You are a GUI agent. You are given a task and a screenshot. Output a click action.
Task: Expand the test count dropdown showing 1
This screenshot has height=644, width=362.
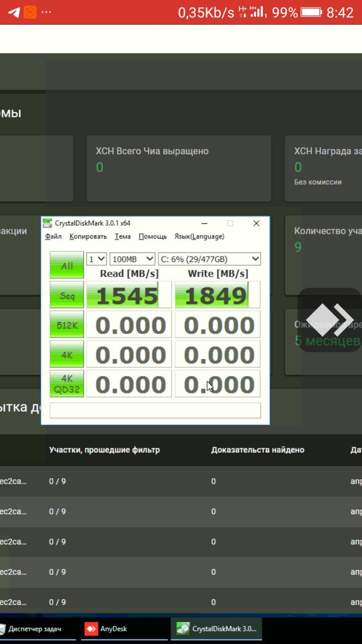[x=97, y=259]
